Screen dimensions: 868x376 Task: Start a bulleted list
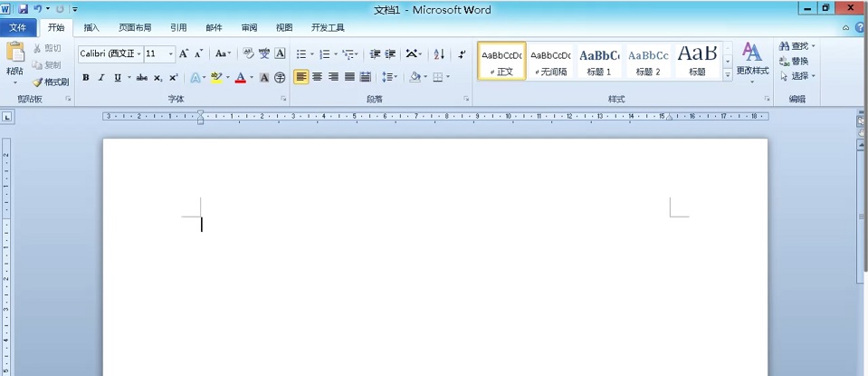tap(301, 54)
